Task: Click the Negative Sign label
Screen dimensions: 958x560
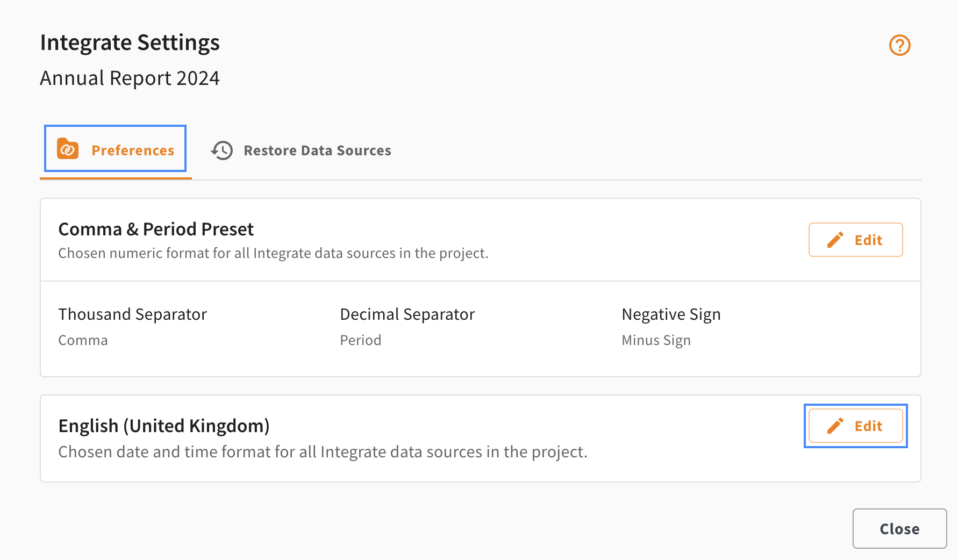Action: point(671,314)
